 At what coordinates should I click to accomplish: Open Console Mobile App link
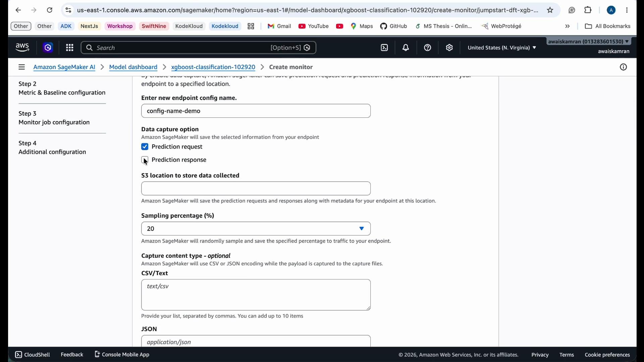(x=122, y=355)
